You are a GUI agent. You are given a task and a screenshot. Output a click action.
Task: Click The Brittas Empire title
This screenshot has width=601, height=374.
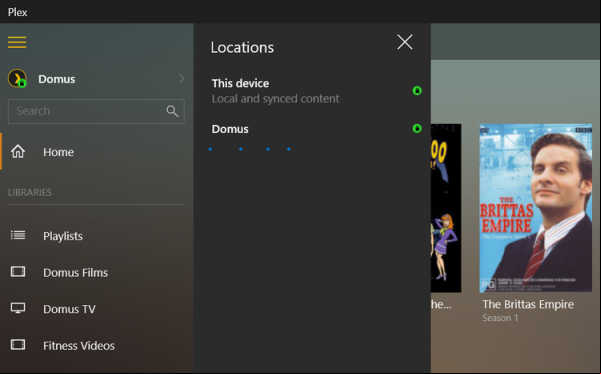(x=528, y=304)
